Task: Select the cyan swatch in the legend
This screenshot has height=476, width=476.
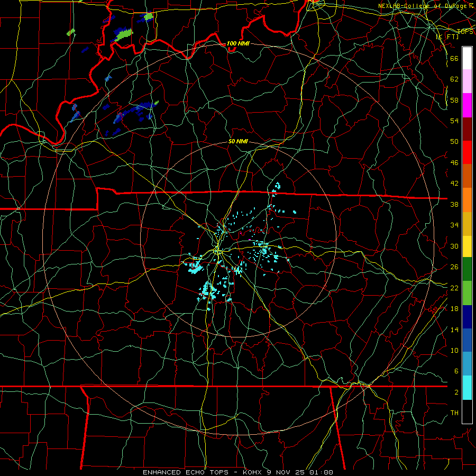Action: tap(467, 388)
